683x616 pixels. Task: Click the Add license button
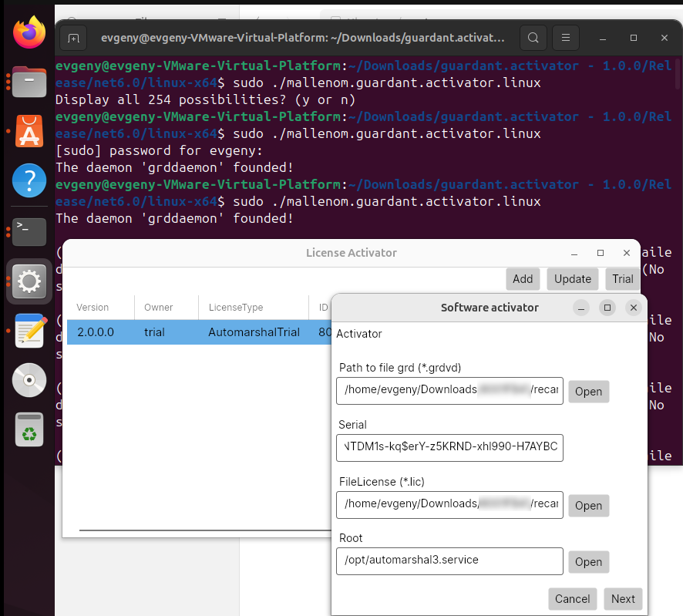click(x=523, y=279)
